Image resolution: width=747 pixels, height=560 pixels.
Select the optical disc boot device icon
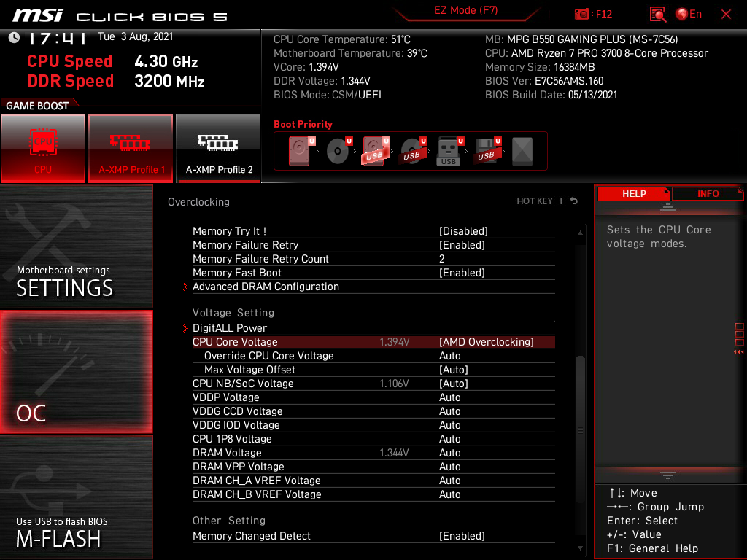point(338,151)
